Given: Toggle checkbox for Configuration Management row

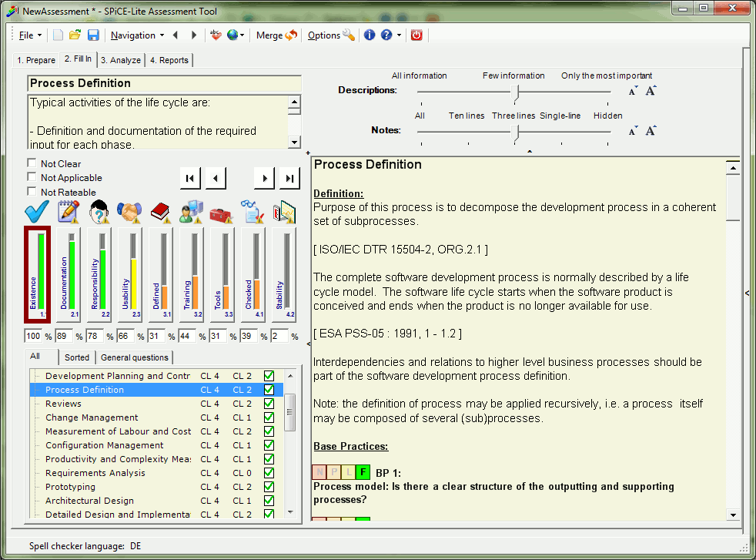Looking at the screenshot, I should tap(269, 445).
